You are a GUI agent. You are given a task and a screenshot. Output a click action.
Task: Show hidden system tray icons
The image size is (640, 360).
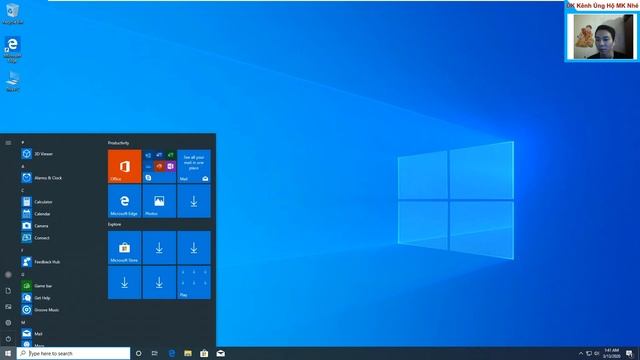581,353
